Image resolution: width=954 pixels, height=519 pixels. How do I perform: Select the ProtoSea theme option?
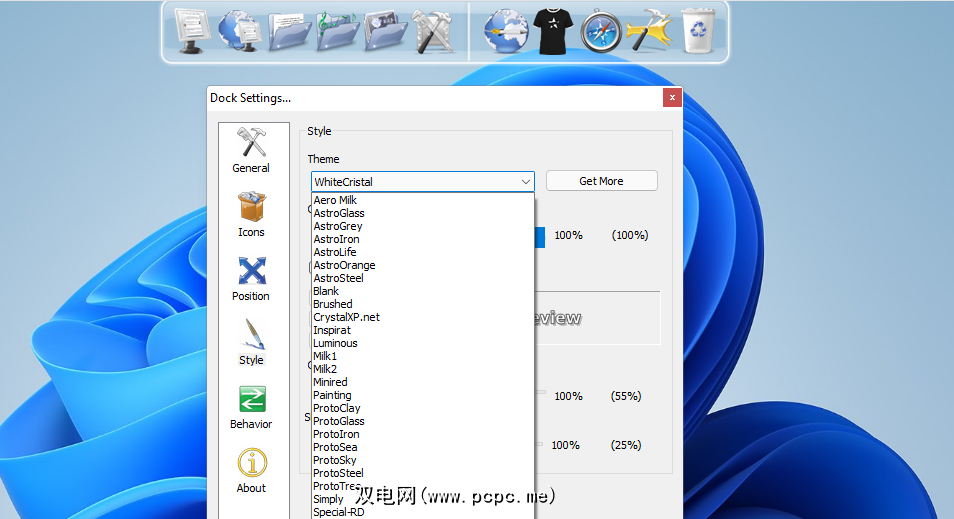tap(336, 447)
